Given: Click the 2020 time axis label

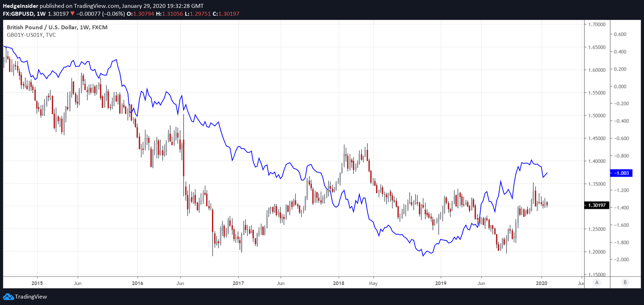Looking at the screenshot, I should pyautogui.click(x=542, y=283).
